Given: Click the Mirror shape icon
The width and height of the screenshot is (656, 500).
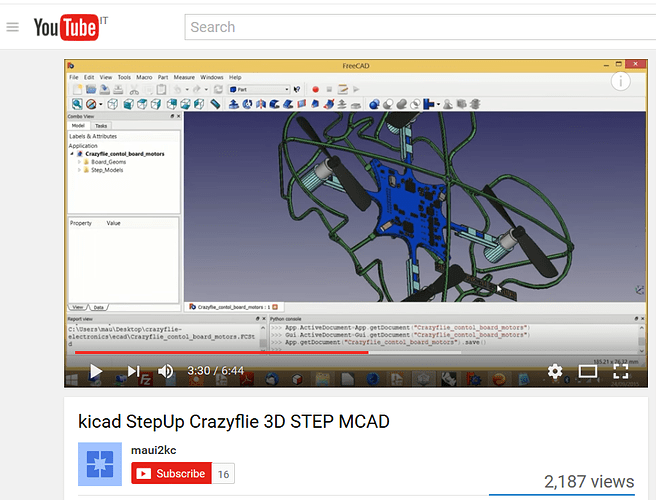Looking at the screenshot, I should point(261,104).
